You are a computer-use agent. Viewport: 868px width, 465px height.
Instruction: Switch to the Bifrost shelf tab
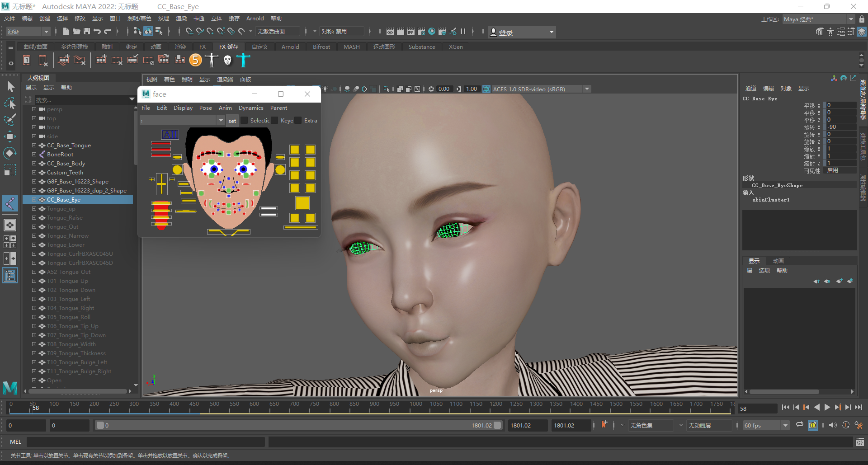coord(321,47)
